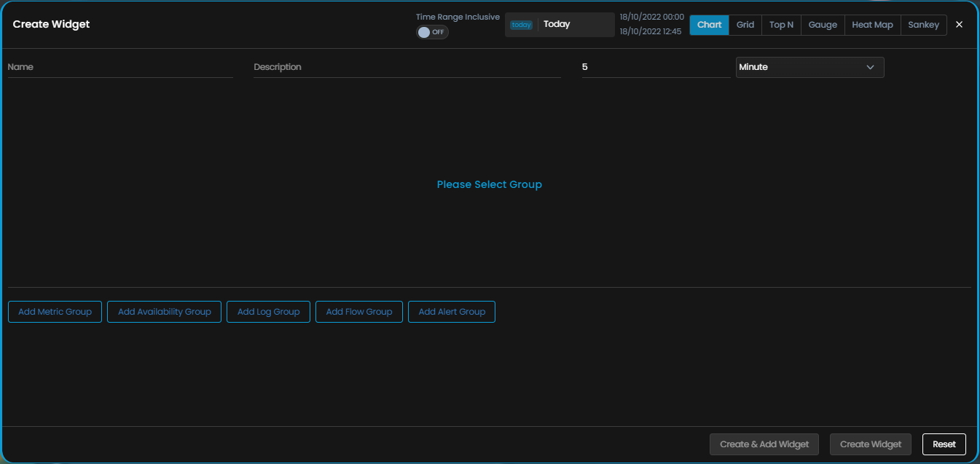
Task: Focus the widget Name input field
Action: point(119,67)
